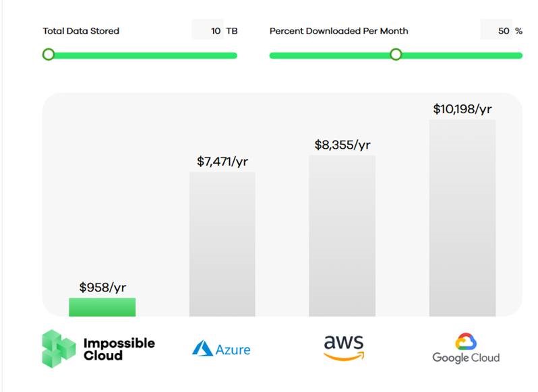Click the $7,471/yr price label
The image size is (538, 392).
[222, 162]
